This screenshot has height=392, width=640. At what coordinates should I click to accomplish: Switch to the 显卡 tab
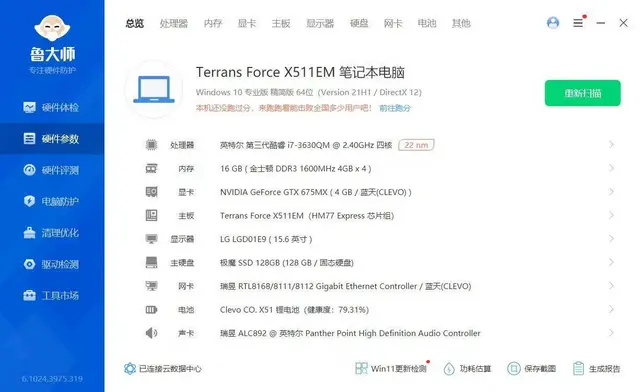pos(247,23)
